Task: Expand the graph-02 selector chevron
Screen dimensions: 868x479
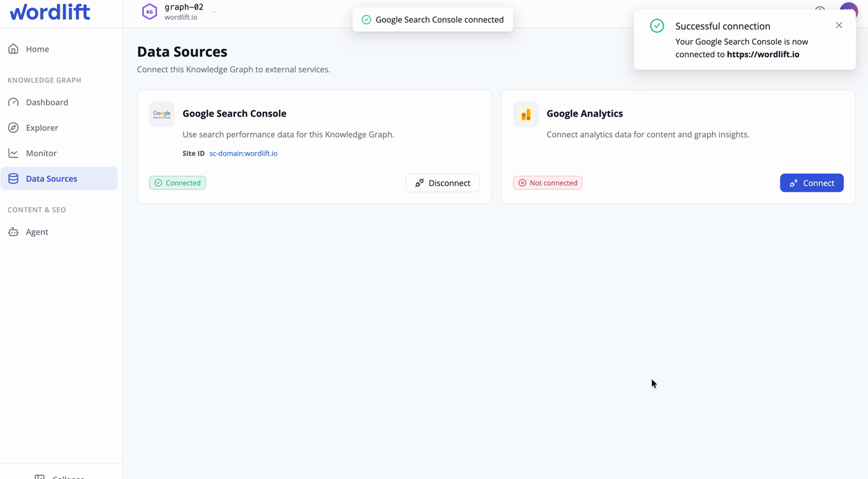Action: 215,12
